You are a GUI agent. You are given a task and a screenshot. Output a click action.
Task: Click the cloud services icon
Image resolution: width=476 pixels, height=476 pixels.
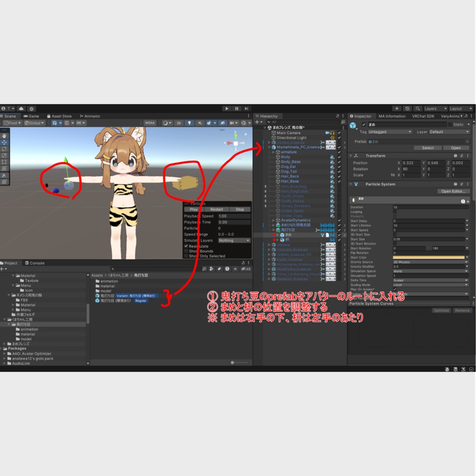[21, 109]
